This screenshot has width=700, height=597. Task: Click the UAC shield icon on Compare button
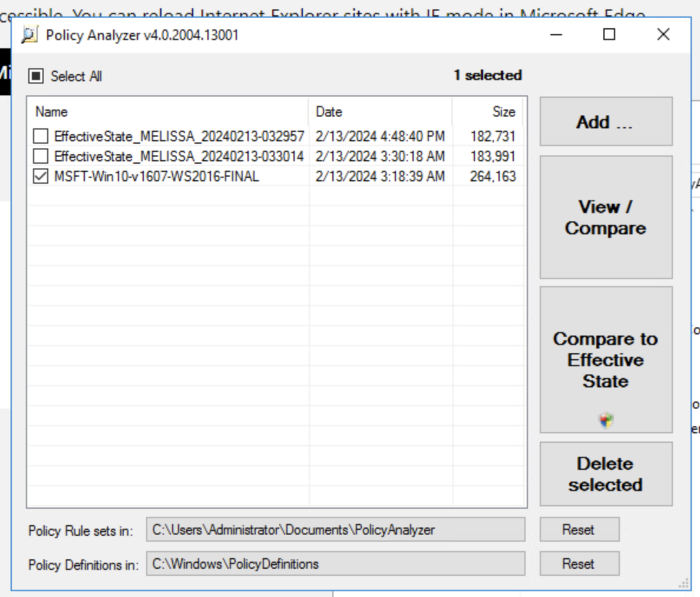coord(606,420)
